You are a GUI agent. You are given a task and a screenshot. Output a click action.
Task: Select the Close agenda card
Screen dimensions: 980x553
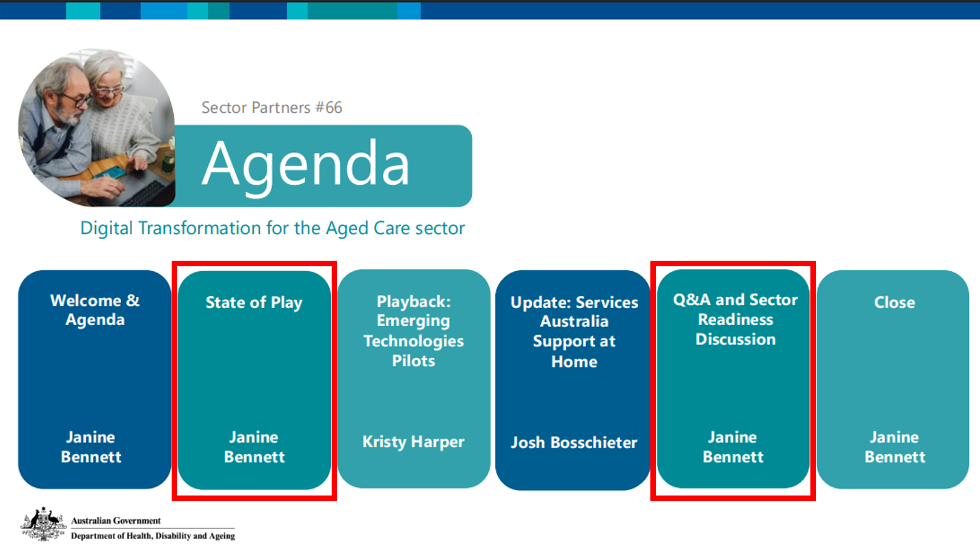coord(892,379)
